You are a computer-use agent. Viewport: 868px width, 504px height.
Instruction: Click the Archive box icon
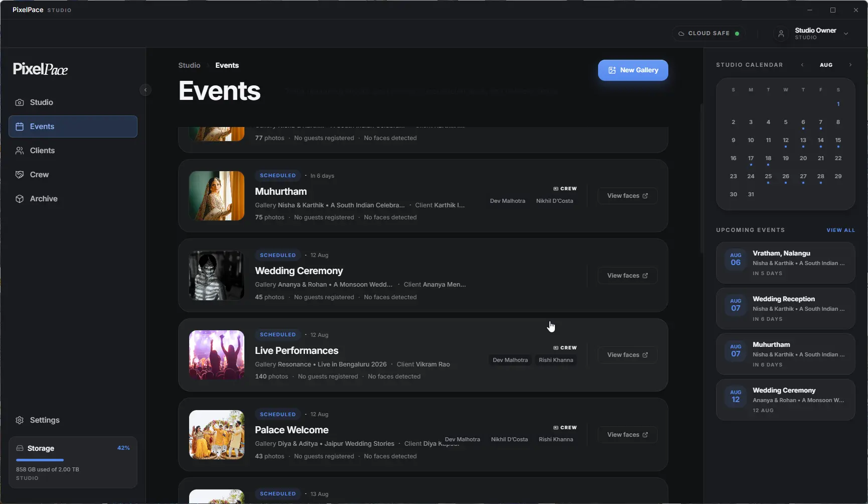point(20,199)
